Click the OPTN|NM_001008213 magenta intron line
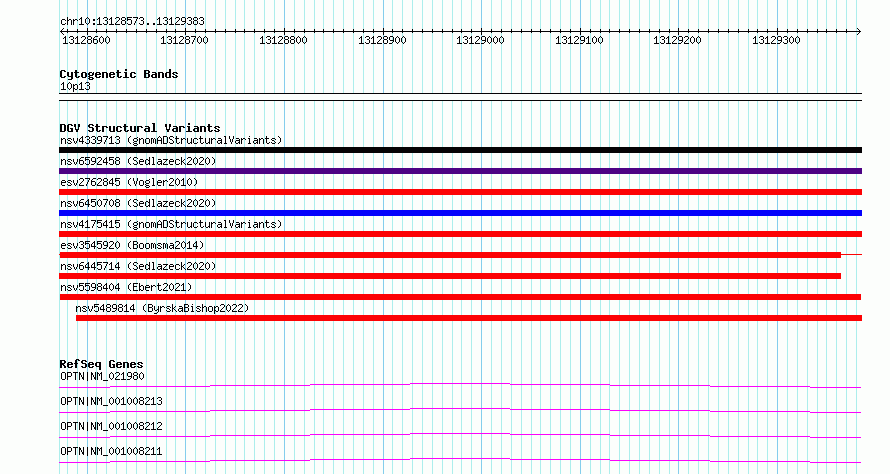The width and height of the screenshot is (890, 474). click(460, 410)
